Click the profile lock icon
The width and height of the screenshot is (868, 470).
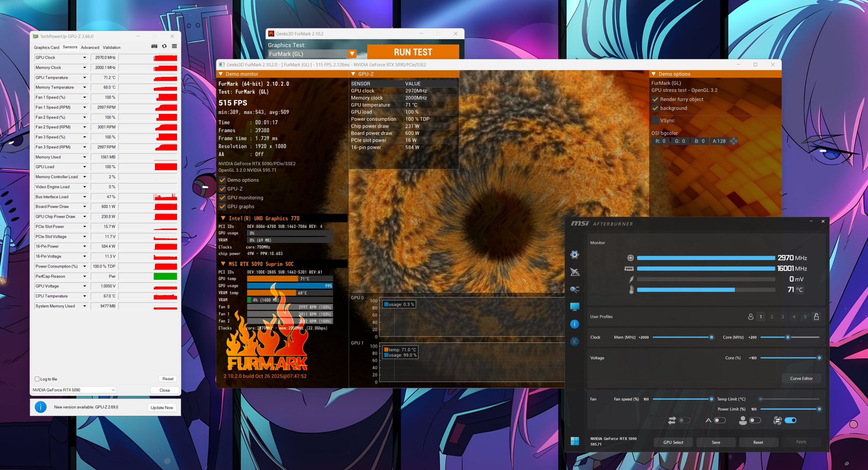click(816, 317)
